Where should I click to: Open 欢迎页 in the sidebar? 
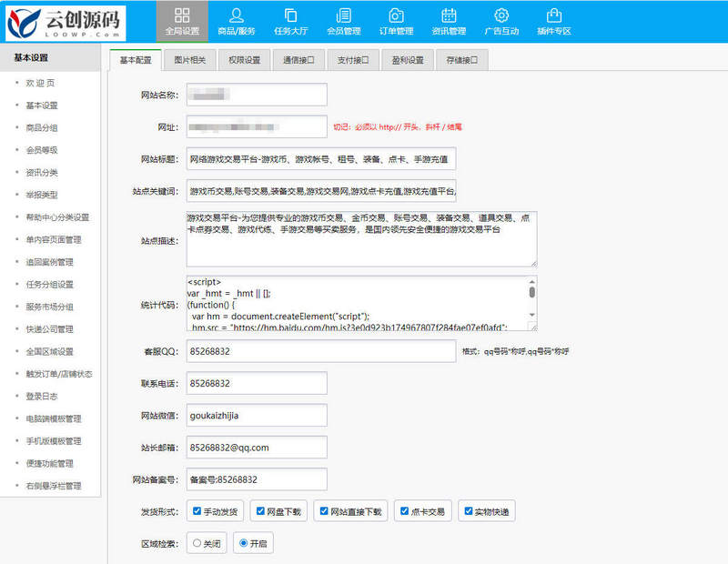[40, 83]
